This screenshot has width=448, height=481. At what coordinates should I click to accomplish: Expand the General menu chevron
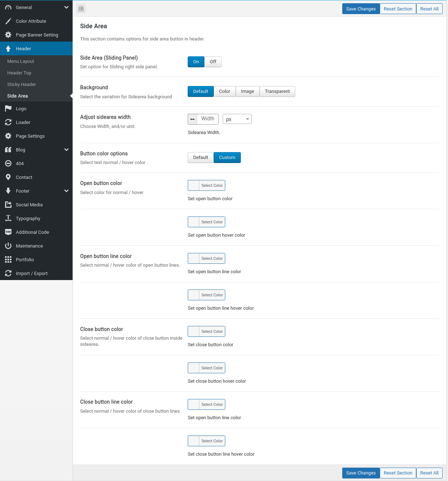click(x=66, y=7)
